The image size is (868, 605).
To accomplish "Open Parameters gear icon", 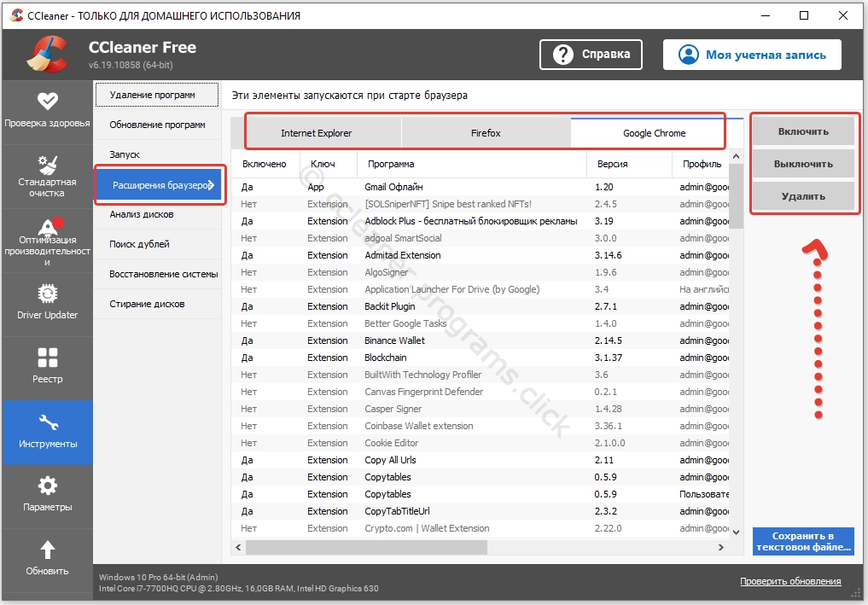I will coord(47,486).
